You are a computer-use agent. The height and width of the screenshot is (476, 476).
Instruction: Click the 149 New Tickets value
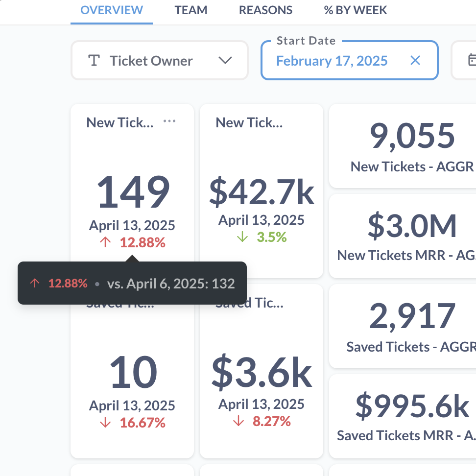pyautogui.click(x=133, y=192)
